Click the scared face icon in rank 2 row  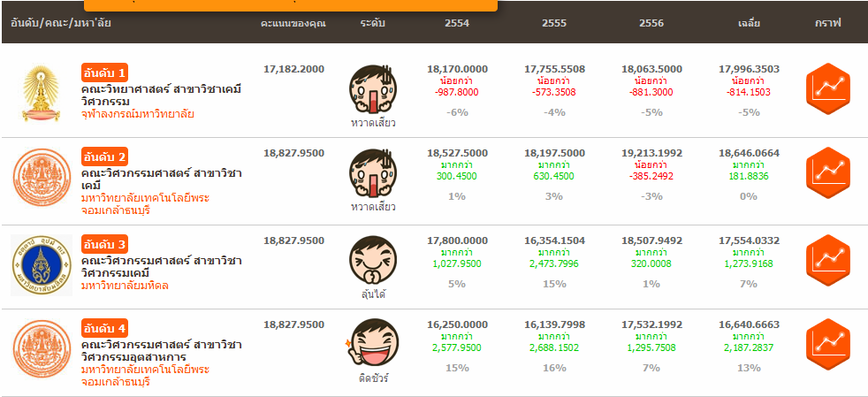point(372,173)
